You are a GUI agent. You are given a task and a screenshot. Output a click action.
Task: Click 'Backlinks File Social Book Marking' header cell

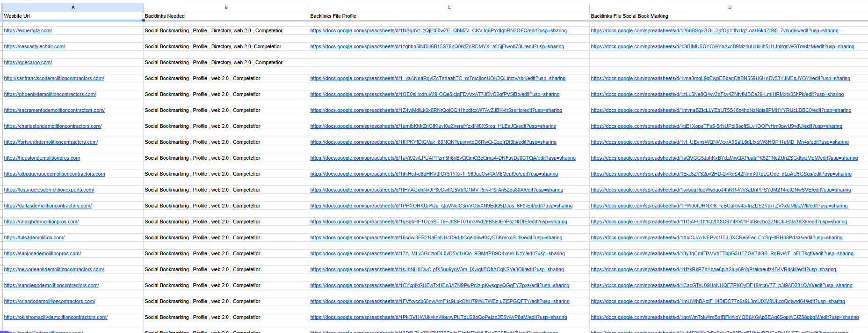tap(729, 16)
